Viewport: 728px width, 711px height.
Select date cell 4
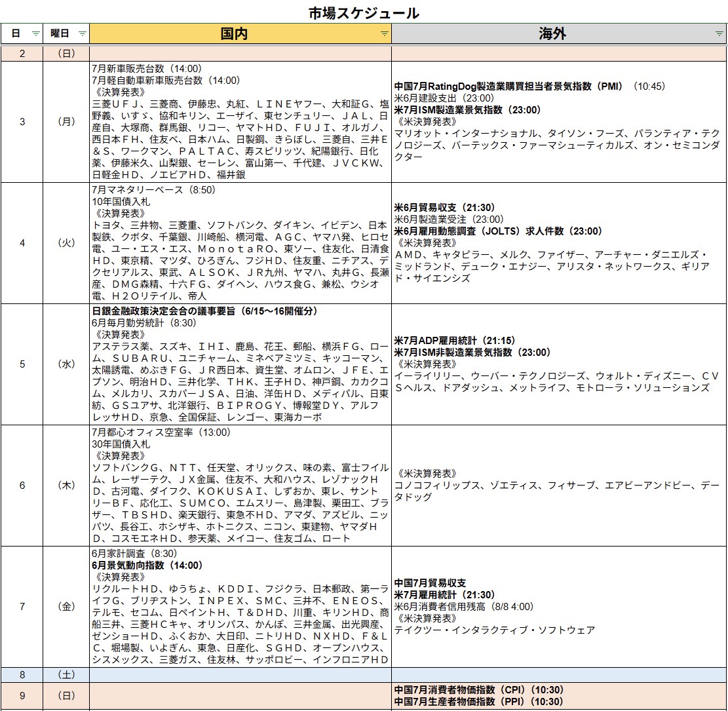pyautogui.click(x=22, y=243)
